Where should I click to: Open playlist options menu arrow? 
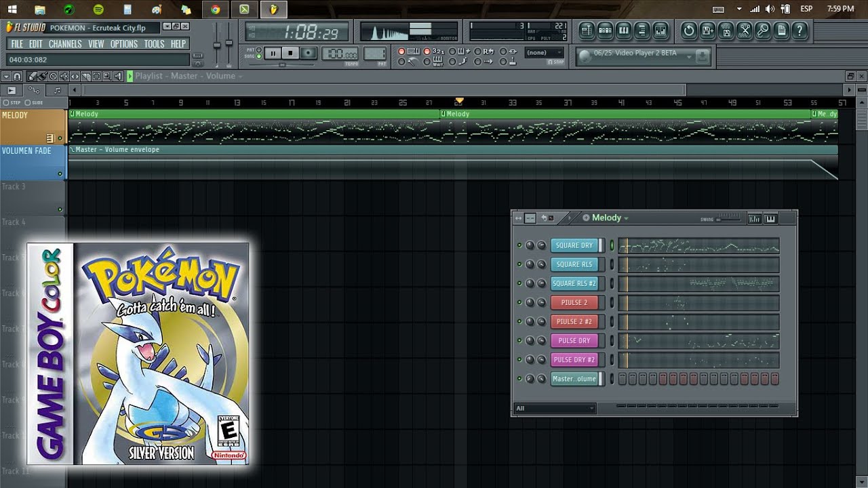coord(7,77)
